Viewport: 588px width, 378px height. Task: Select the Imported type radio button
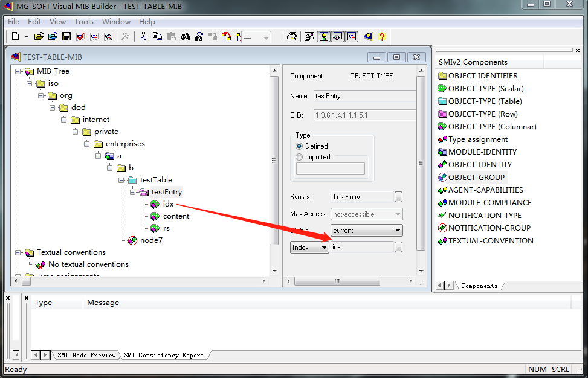[299, 156]
